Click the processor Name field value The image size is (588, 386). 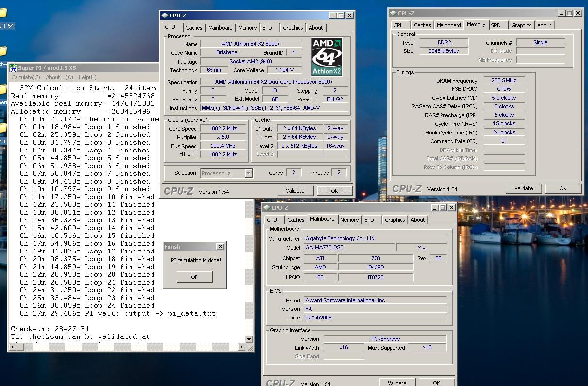[251, 44]
